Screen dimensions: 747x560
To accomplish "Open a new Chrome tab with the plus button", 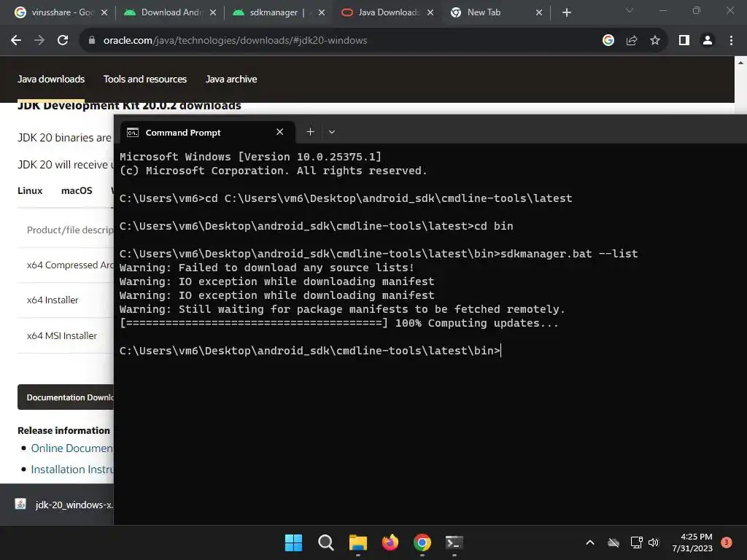I will tap(566, 12).
